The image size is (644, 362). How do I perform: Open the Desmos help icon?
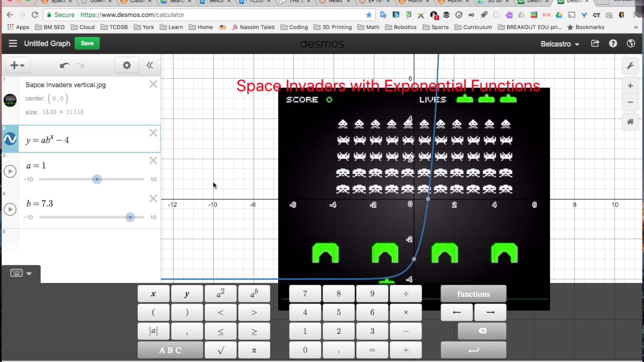[x=613, y=44]
